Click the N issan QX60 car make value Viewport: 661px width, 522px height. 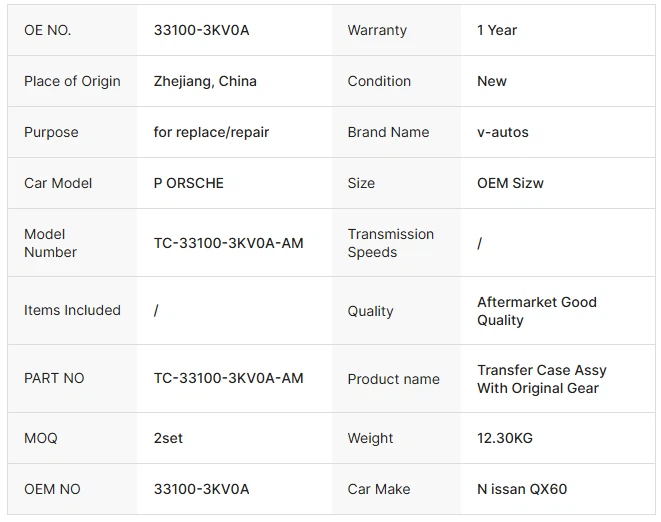pyautogui.click(x=522, y=489)
